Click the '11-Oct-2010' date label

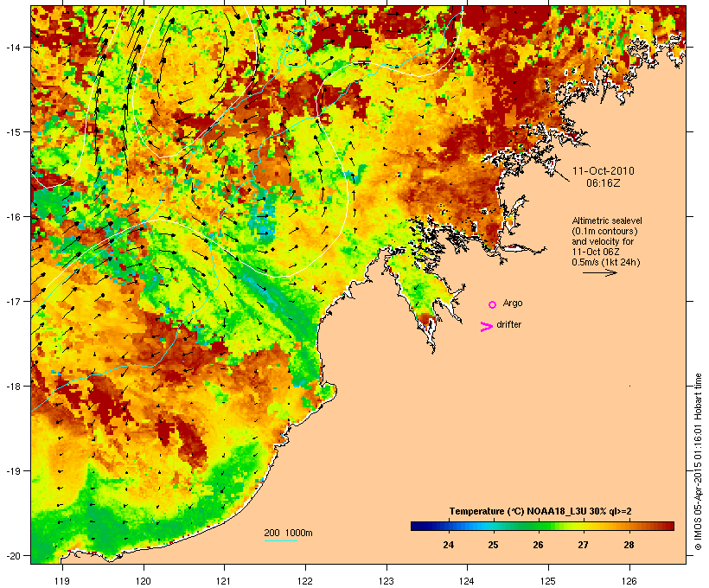pyautogui.click(x=604, y=171)
